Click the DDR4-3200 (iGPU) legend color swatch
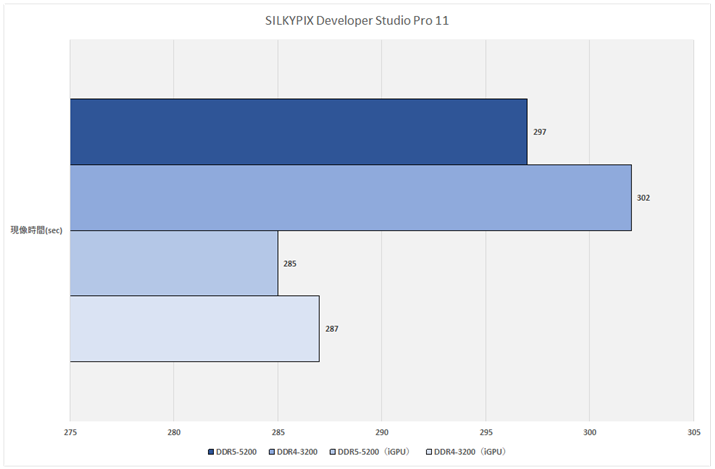 429,452
